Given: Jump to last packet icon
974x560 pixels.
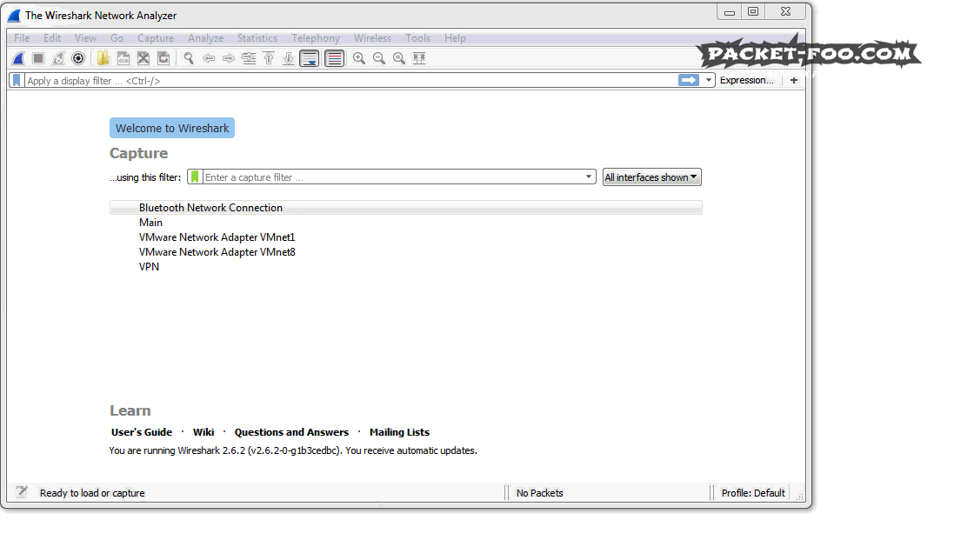Looking at the screenshot, I should pos(289,58).
